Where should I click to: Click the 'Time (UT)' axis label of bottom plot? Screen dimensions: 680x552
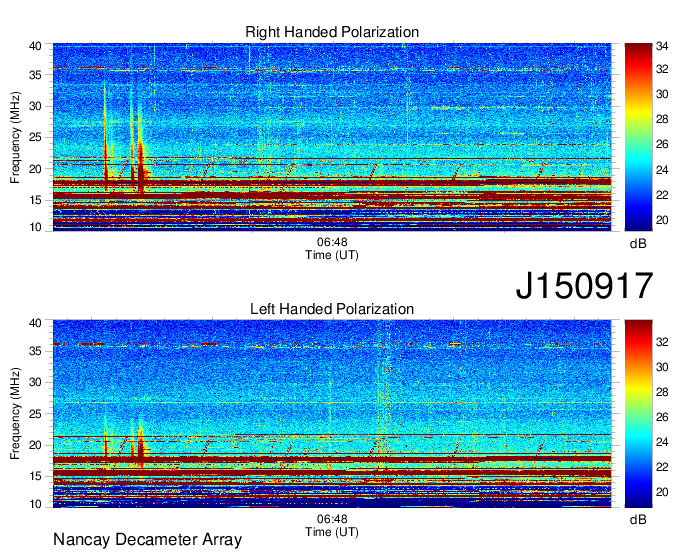tap(332, 532)
